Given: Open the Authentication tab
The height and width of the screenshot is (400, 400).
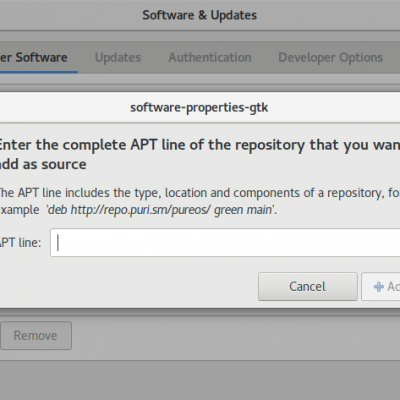Looking at the screenshot, I should click(210, 57).
